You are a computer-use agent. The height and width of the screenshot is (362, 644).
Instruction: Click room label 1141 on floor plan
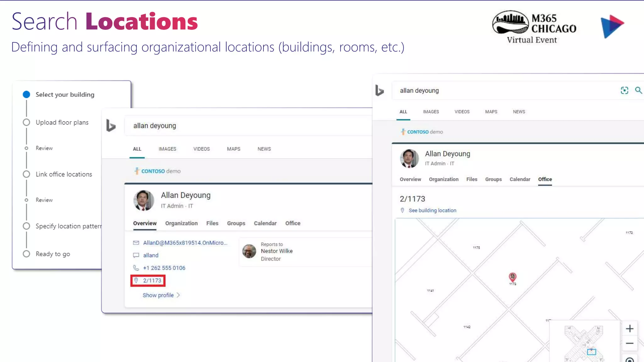click(x=430, y=291)
